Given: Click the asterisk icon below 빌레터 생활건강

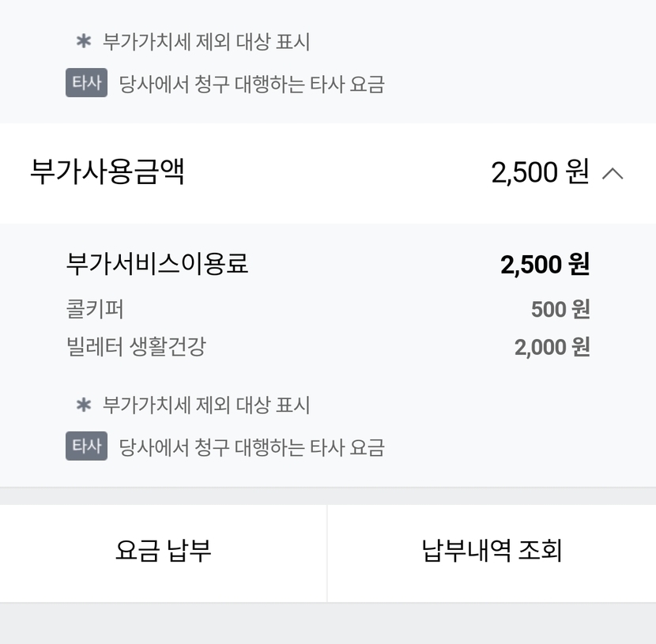Looking at the screenshot, I should [84, 405].
